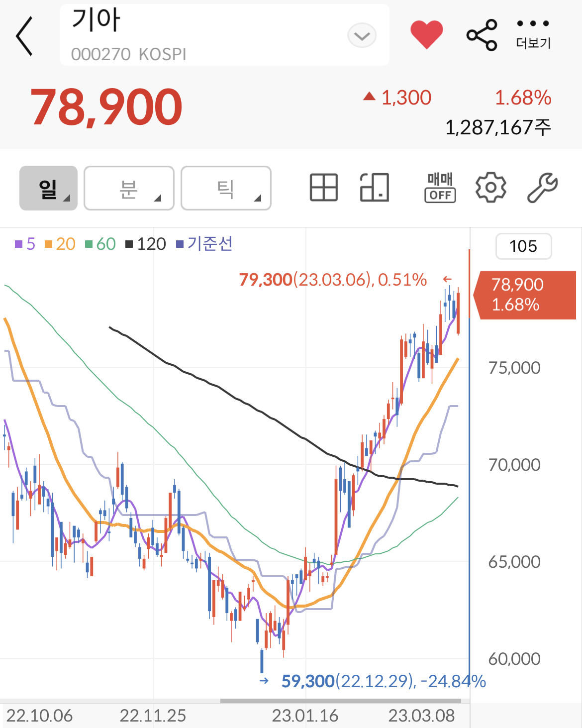Tap the chart horizontal scrollbar
The height and width of the screenshot is (728, 582).
341,701
